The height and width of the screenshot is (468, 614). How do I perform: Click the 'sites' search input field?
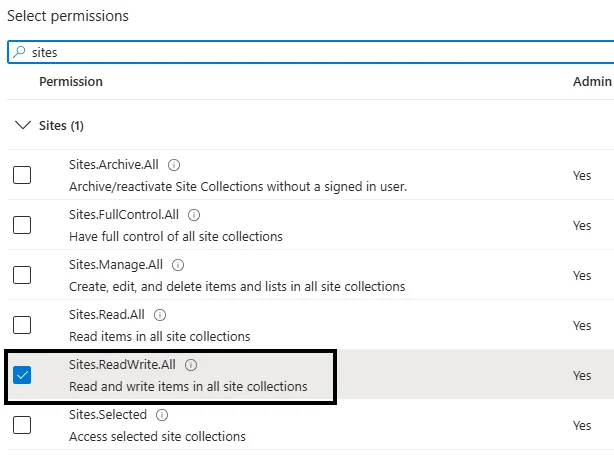pos(311,52)
